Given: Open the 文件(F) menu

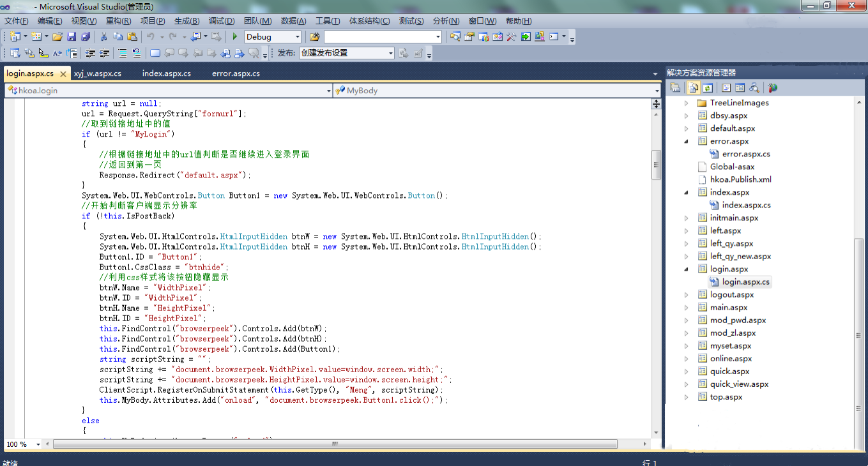Looking at the screenshot, I should [x=17, y=21].
